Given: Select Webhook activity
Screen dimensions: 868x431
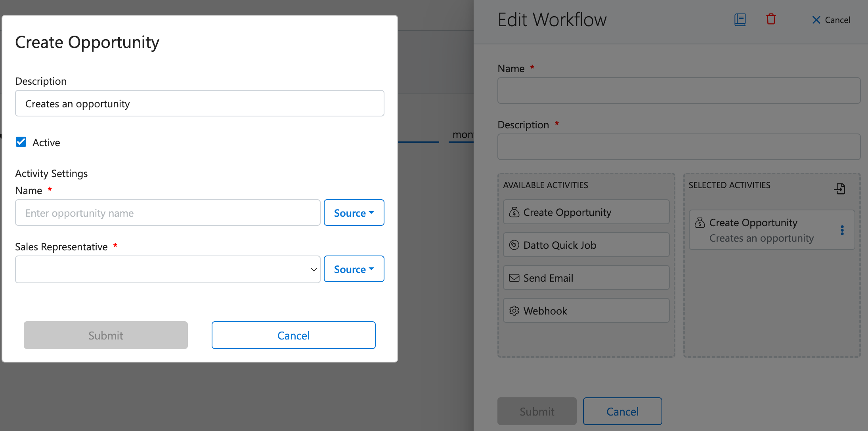Looking at the screenshot, I should 586,311.
